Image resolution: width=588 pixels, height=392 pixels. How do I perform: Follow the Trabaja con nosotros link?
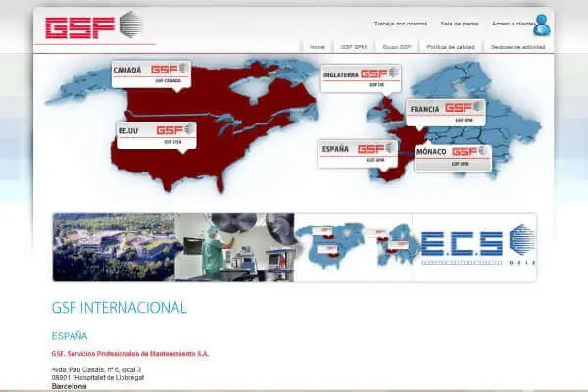400,23
